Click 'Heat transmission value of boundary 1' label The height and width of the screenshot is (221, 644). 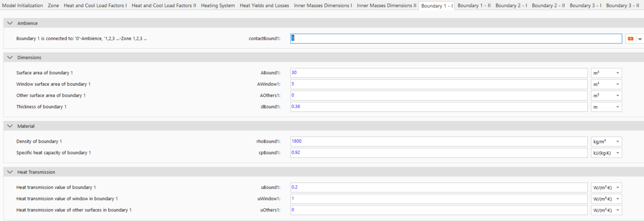pyautogui.click(x=56, y=187)
